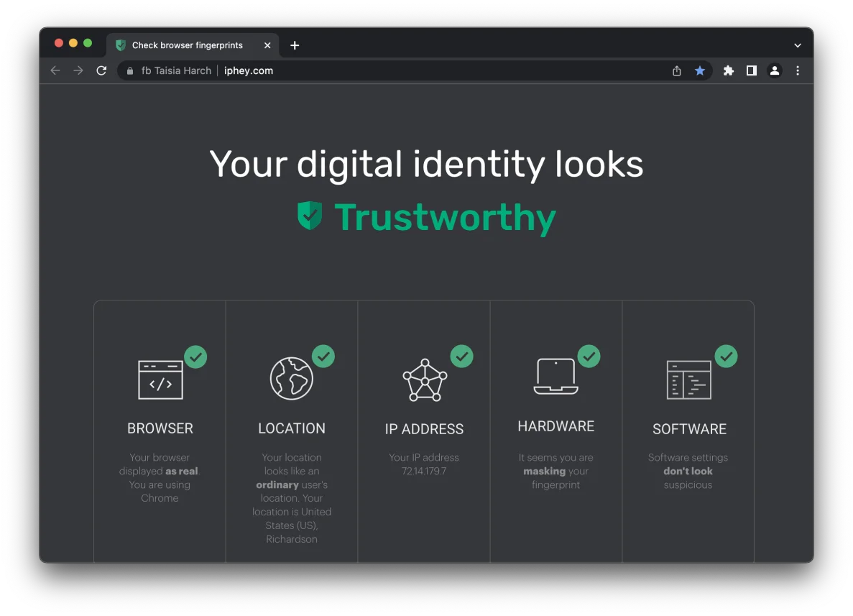Click the green checkmark on Location card
The image size is (853, 616).
(323, 357)
